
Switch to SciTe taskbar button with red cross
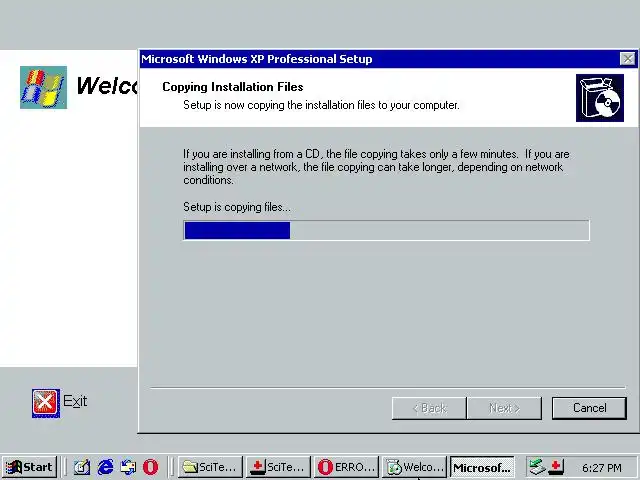[x=278, y=467]
